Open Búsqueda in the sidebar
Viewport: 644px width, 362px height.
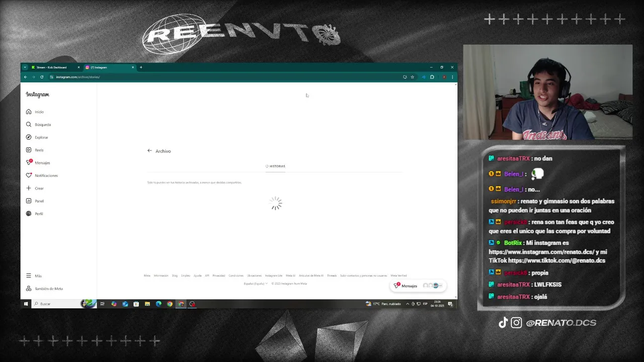coord(38,125)
